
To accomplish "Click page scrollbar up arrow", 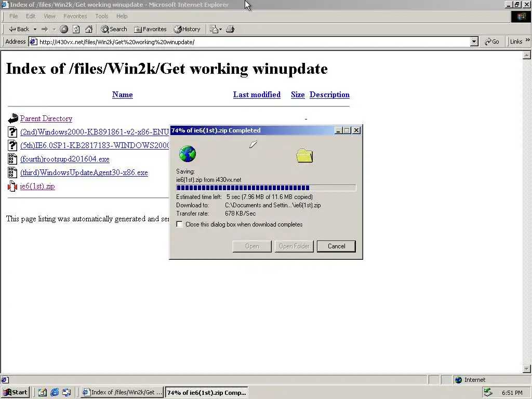I will (527, 55).
